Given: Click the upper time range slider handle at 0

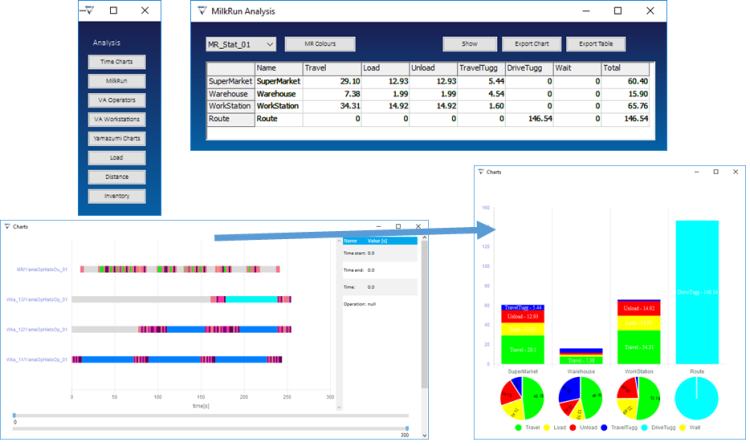Looking at the screenshot, I should 14,415.
